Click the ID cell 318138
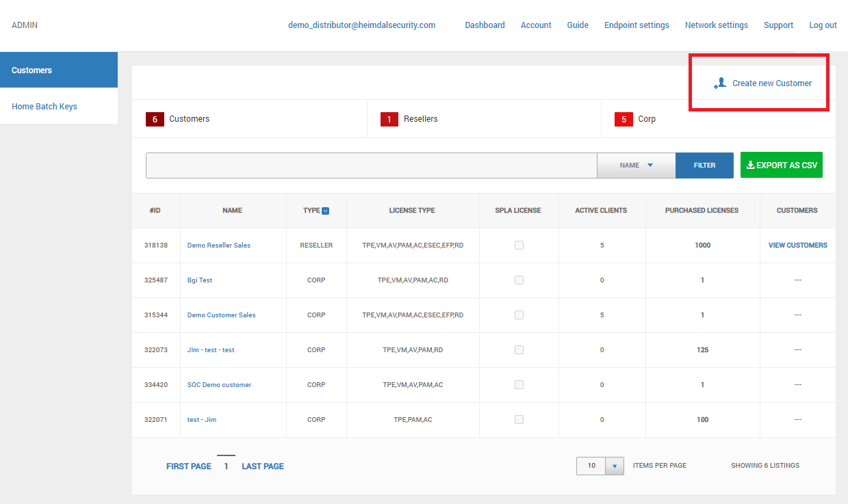The width and height of the screenshot is (848, 504). (155, 245)
